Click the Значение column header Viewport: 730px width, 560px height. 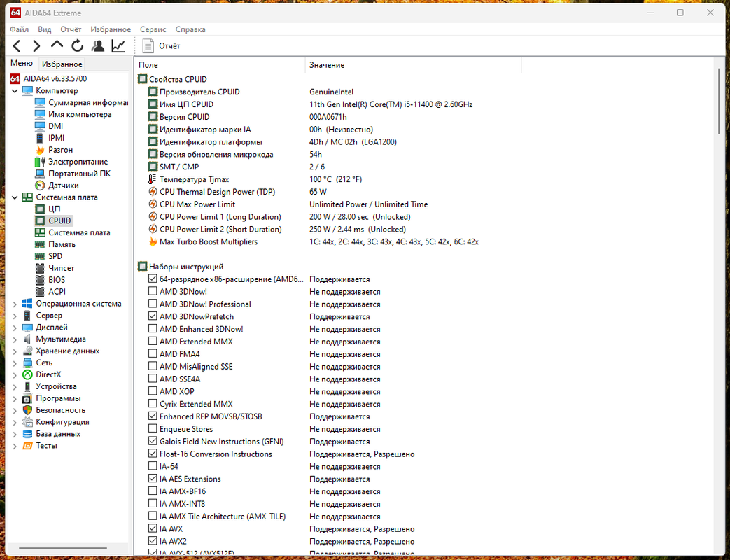click(x=414, y=65)
